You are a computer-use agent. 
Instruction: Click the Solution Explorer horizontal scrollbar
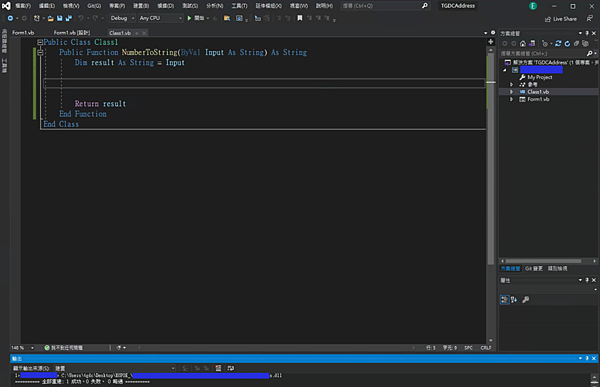[543, 261]
